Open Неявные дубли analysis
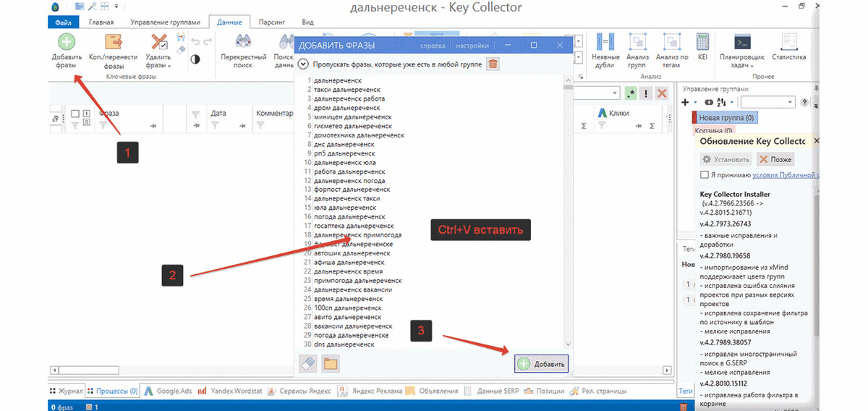The height and width of the screenshot is (411, 868). coord(605,51)
